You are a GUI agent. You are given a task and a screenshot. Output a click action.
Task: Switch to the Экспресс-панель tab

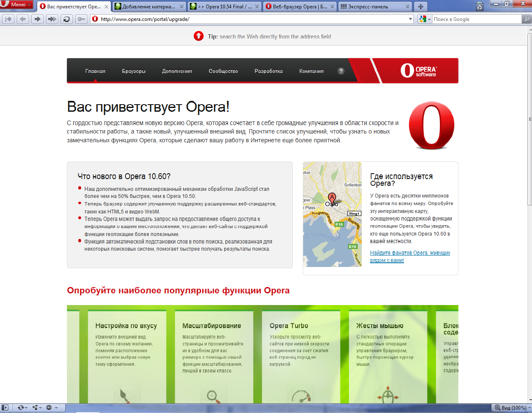pyautogui.click(x=375, y=7)
